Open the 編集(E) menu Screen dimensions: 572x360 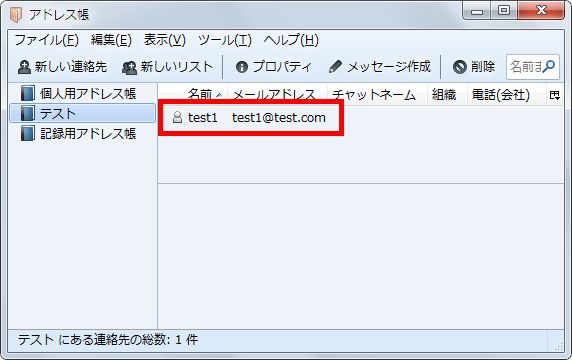click(x=111, y=40)
